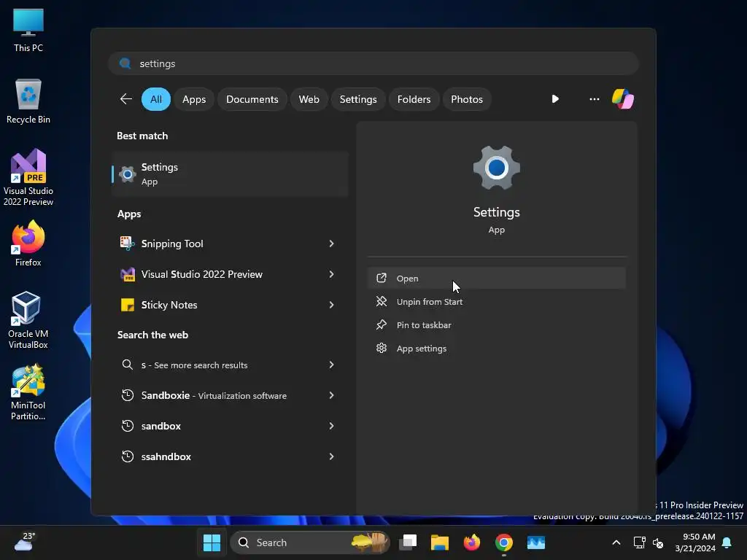The image size is (747, 560).
Task: Open This PC desktop icon
Action: coord(28,31)
